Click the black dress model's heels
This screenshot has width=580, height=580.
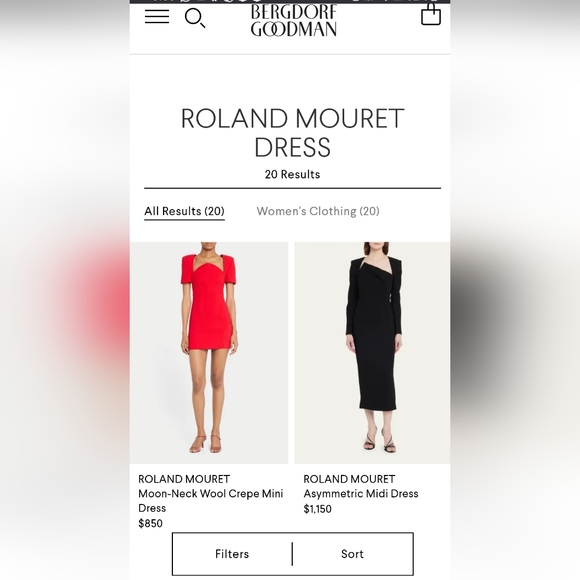tap(380, 441)
